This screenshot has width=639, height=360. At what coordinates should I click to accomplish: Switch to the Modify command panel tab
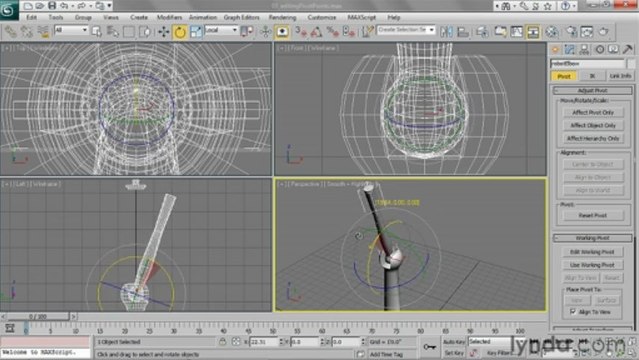pyautogui.click(x=569, y=50)
